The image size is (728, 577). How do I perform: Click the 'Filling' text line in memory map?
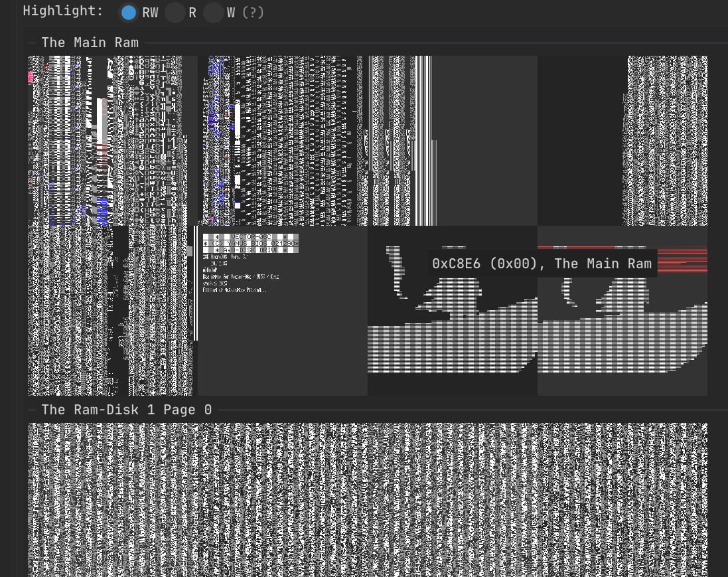(x=234, y=290)
